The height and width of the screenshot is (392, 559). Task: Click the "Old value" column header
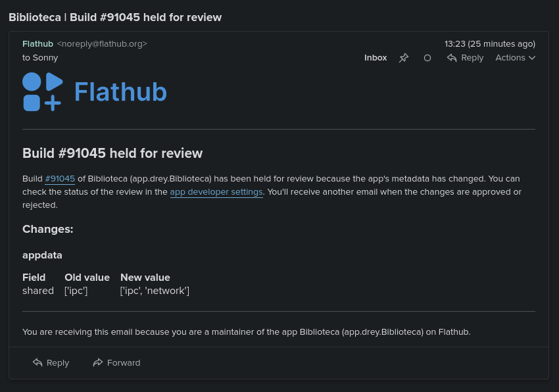click(87, 278)
